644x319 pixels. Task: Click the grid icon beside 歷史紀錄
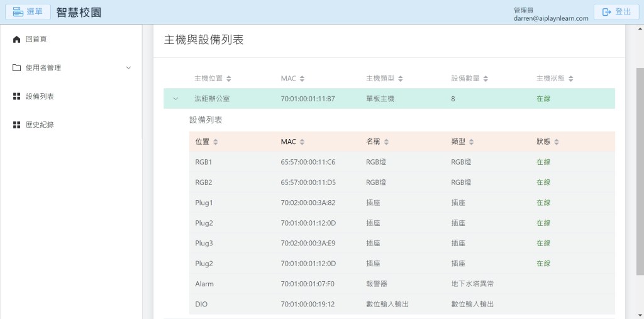[x=17, y=125]
